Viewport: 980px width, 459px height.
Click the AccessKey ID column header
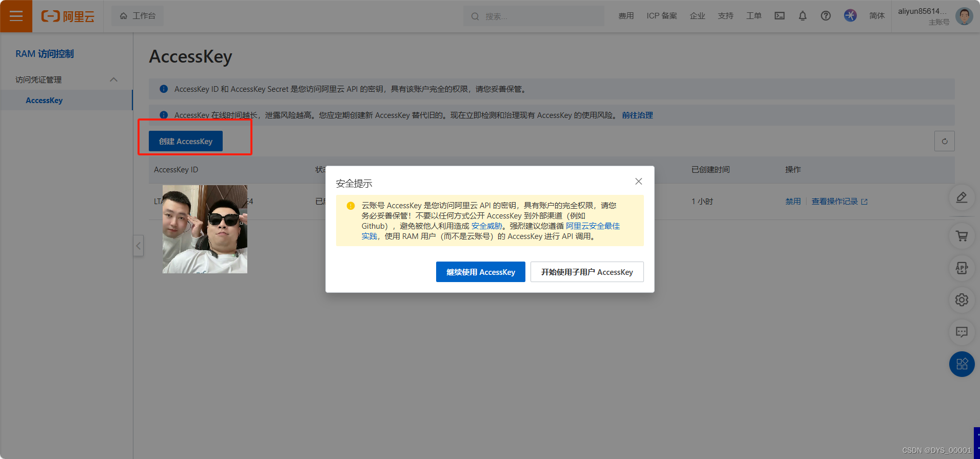coord(176,170)
